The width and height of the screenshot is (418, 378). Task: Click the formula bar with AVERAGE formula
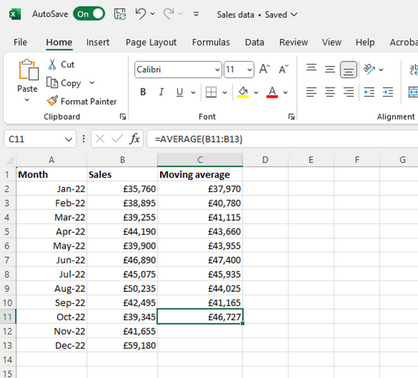282,139
